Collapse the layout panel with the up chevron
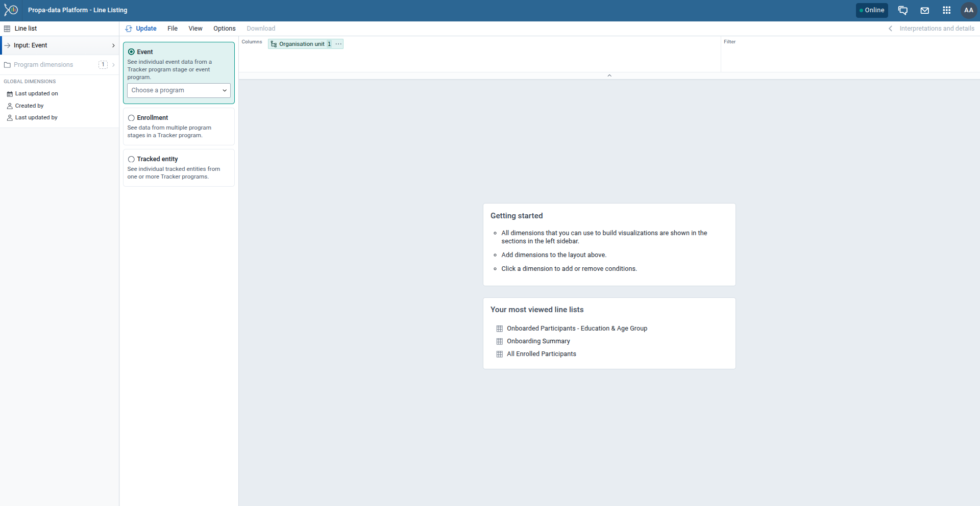The image size is (980, 506). [x=609, y=75]
